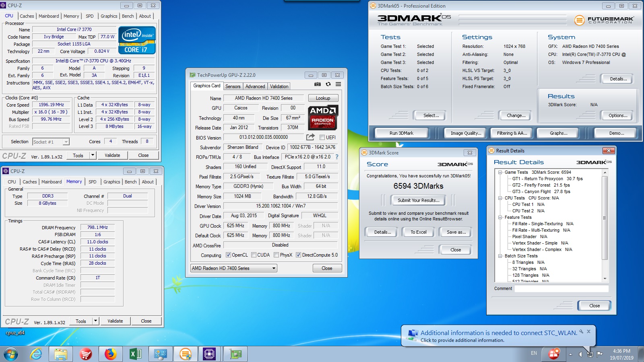Open the Action Center flag icon
The height and width of the screenshot is (362, 644).
(600, 354)
